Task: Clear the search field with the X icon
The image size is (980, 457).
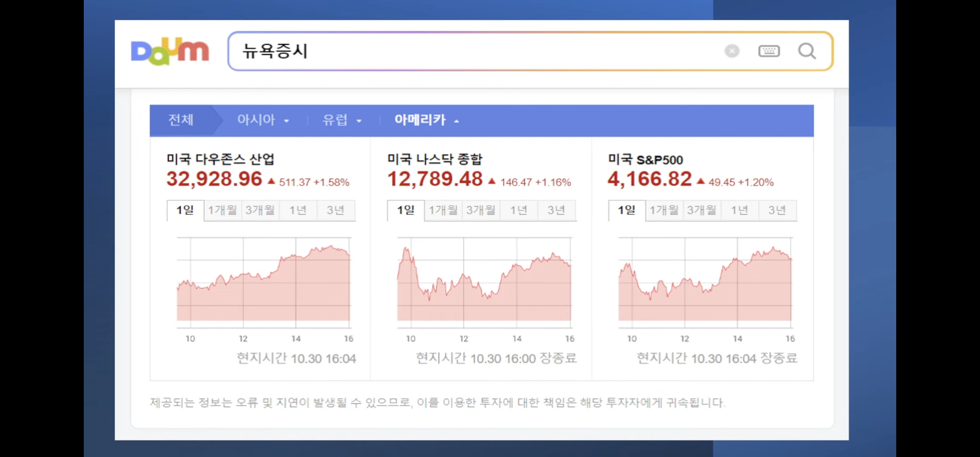Action: [x=732, y=51]
